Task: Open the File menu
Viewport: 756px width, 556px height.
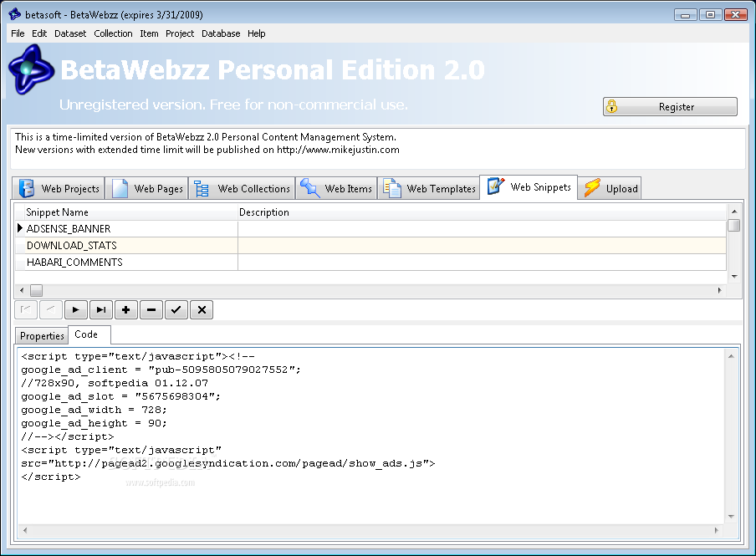Action: [x=18, y=33]
